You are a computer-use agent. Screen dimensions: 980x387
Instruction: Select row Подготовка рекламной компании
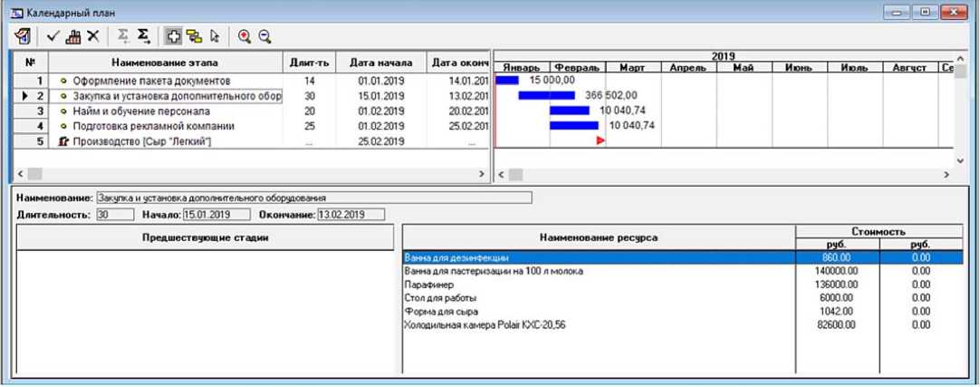[x=250, y=126]
